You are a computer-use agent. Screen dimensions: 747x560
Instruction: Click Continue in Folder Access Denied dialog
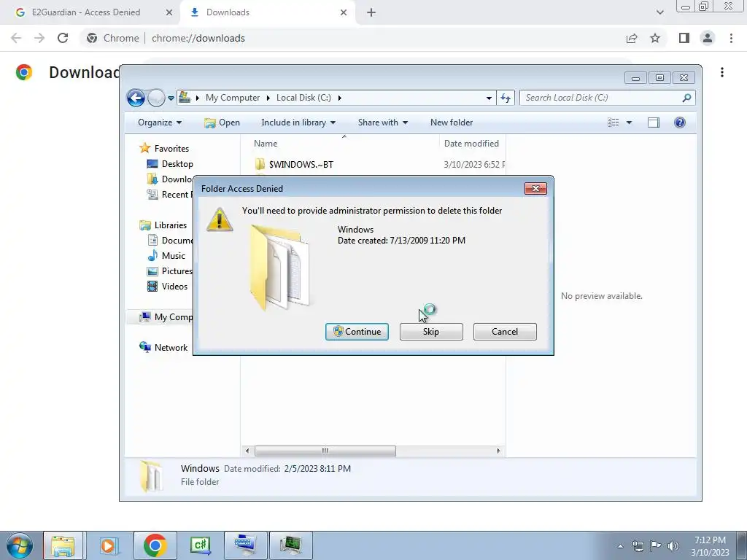click(357, 332)
